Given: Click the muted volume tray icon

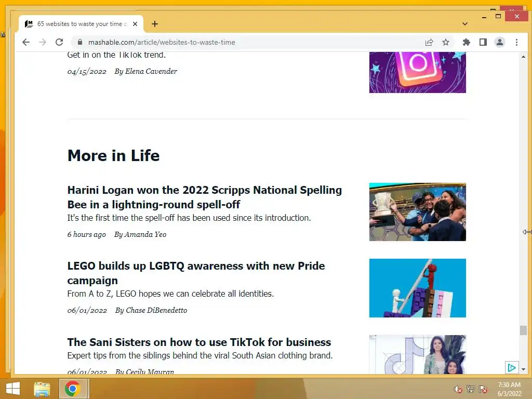Looking at the screenshot, I should point(458,389).
